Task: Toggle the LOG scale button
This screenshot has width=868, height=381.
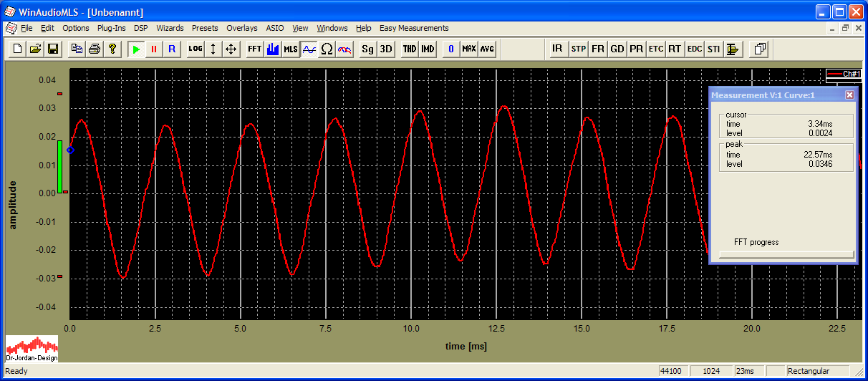Action: click(x=196, y=49)
